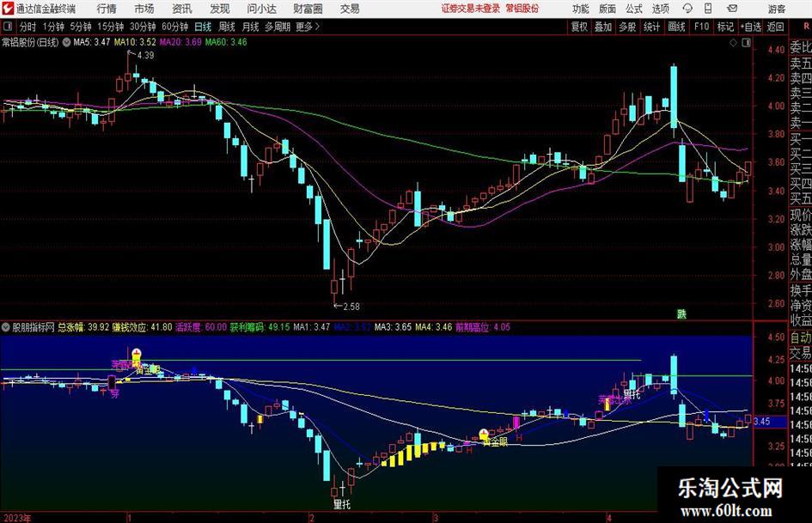The image size is (812, 523).
Task: Switch to the 1分钟 period
Action: pos(52,27)
